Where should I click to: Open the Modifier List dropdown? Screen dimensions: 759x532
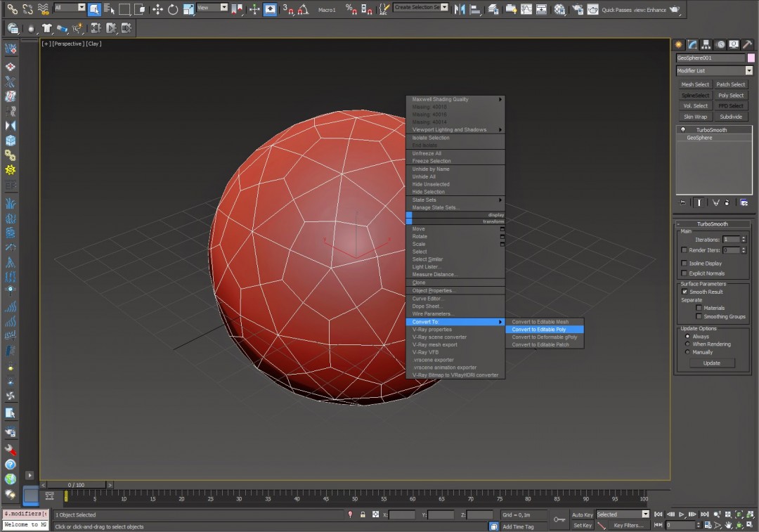714,70
